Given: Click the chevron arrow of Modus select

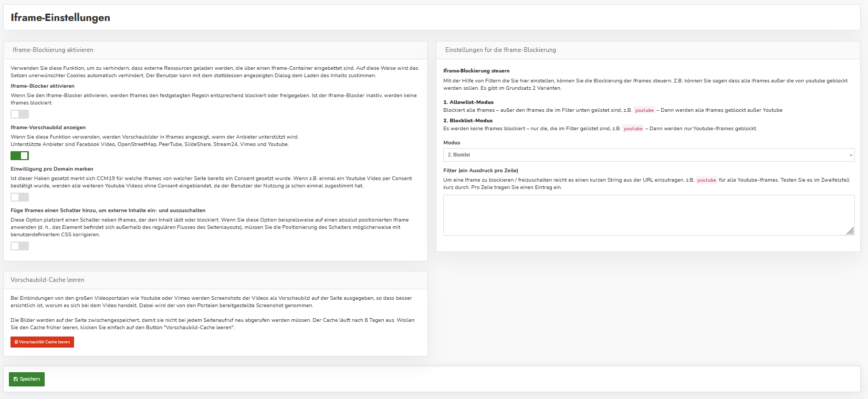Looking at the screenshot, I should (x=851, y=155).
